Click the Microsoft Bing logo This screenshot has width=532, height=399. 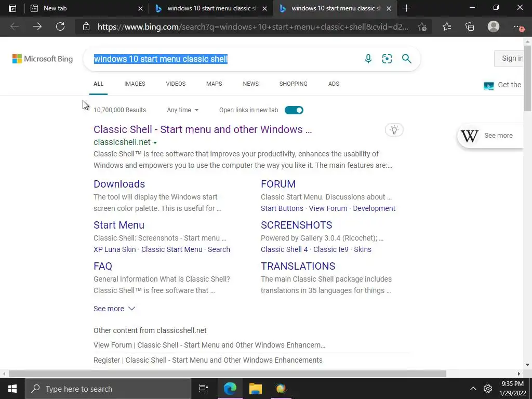tap(43, 59)
